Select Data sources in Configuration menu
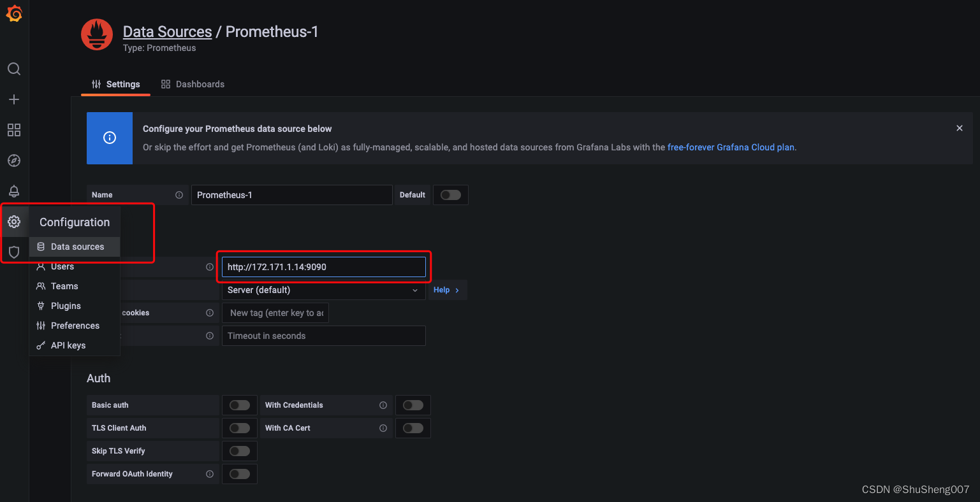This screenshot has height=502, width=980. coord(75,247)
